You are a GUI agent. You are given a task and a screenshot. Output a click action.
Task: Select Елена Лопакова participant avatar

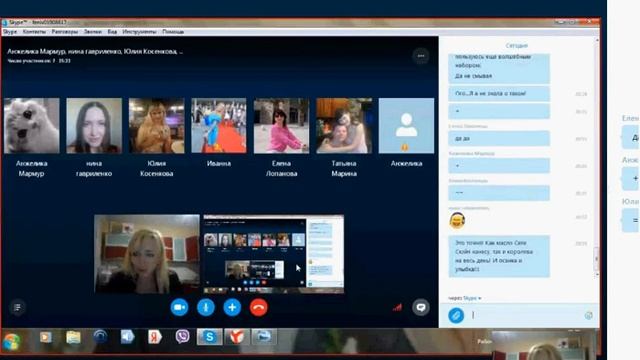[x=281, y=126]
